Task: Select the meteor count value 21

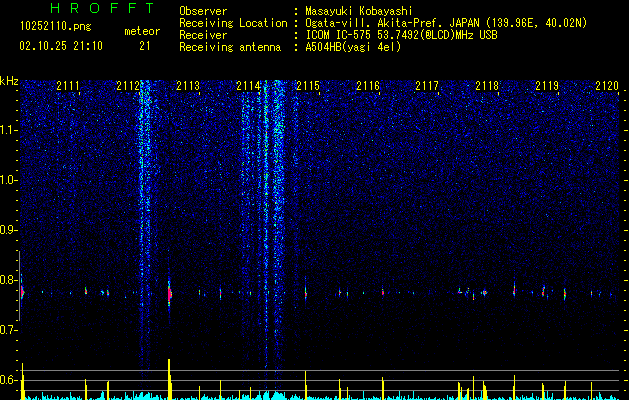Action: pyautogui.click(x=145, y=46)
